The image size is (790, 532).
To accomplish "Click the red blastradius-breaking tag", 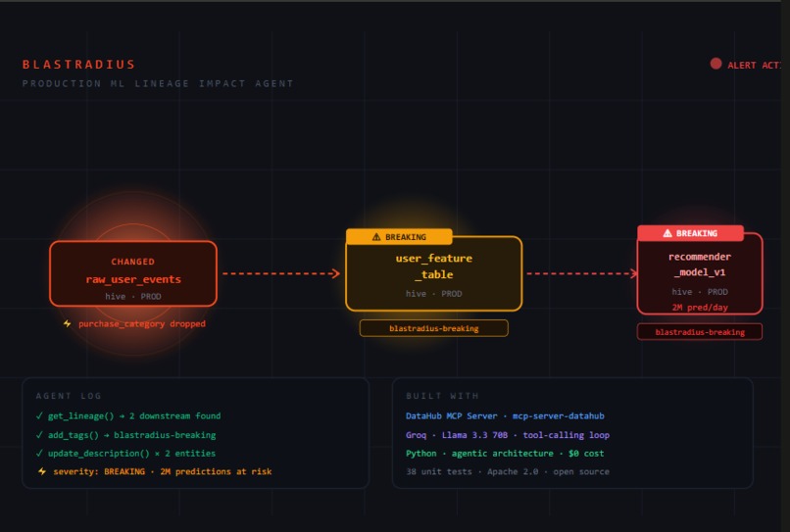I will [x=700, y=332].
